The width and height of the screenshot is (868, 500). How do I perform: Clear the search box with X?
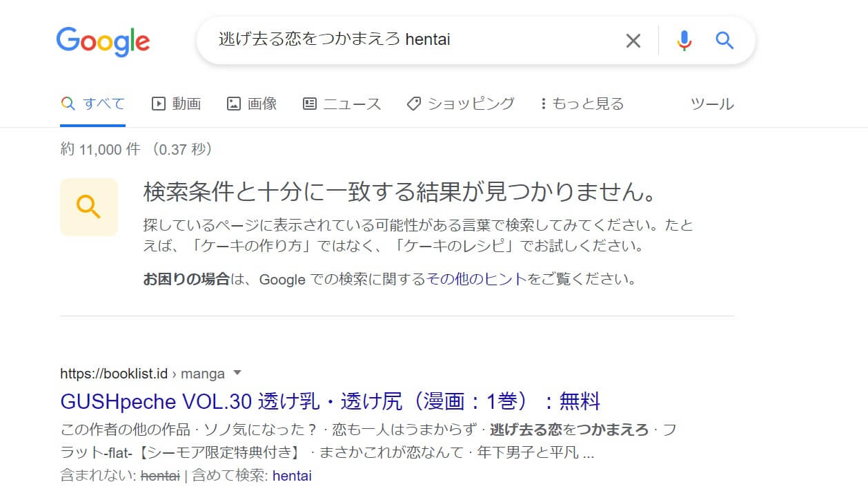click(633, 41)
